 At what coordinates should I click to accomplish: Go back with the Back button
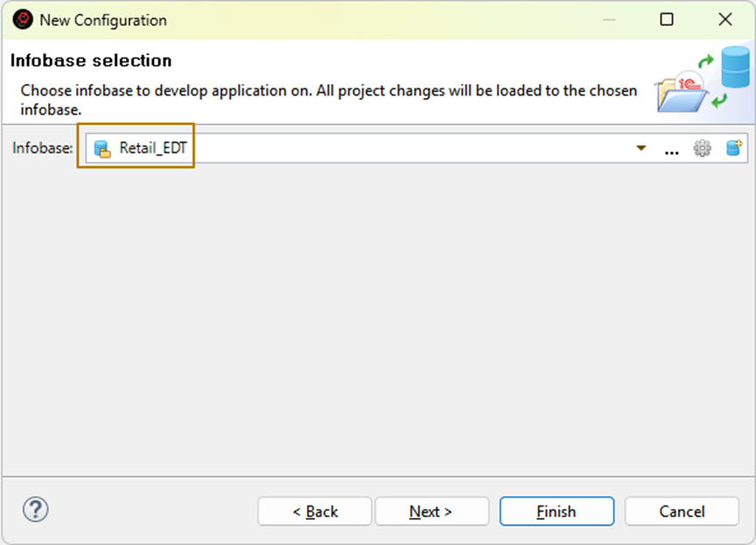[315, 512]
